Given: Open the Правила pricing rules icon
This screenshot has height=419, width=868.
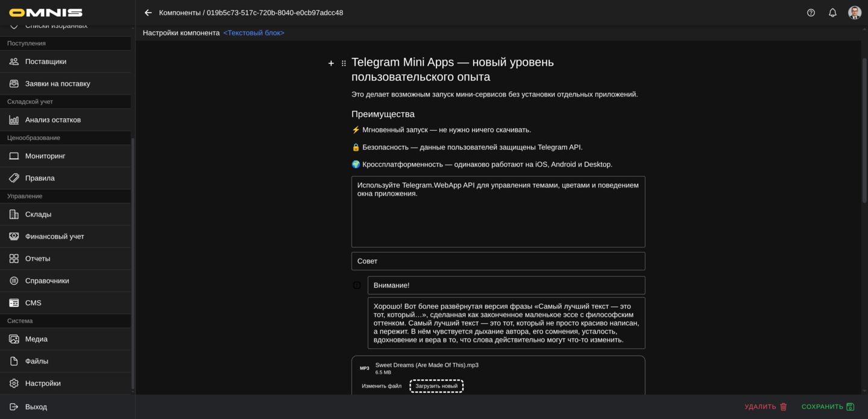Looking at the screenshot, I should (14, 178).
